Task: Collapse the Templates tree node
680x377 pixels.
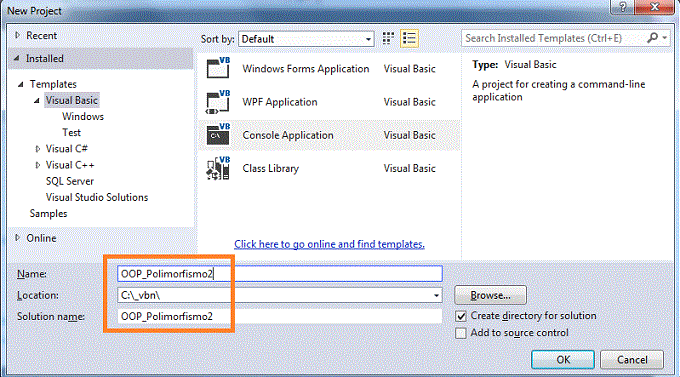Action: 20,84
